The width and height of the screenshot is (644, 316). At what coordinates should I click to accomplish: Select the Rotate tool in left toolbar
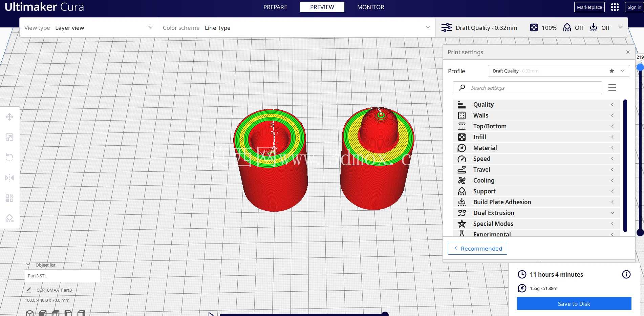coord(9,157)
